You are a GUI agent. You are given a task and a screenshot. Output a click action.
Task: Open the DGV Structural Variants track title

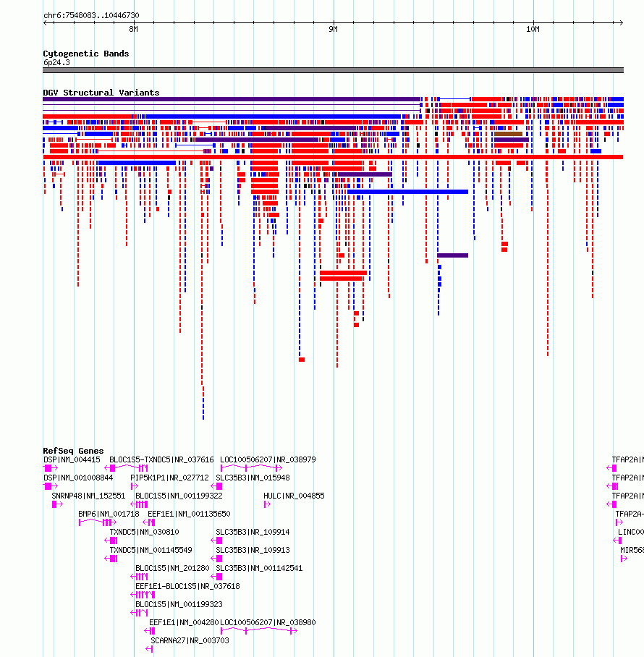[x=101, y=93]
